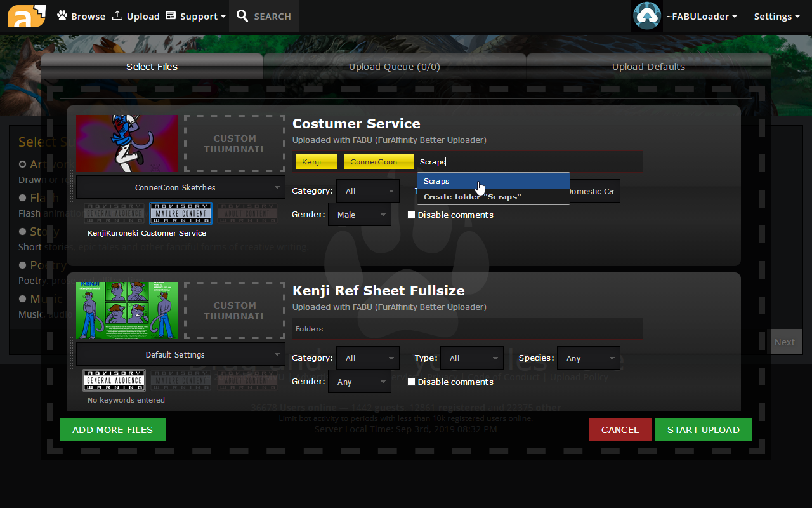Select General Audience rating for Costumer Service

[114, 213]
